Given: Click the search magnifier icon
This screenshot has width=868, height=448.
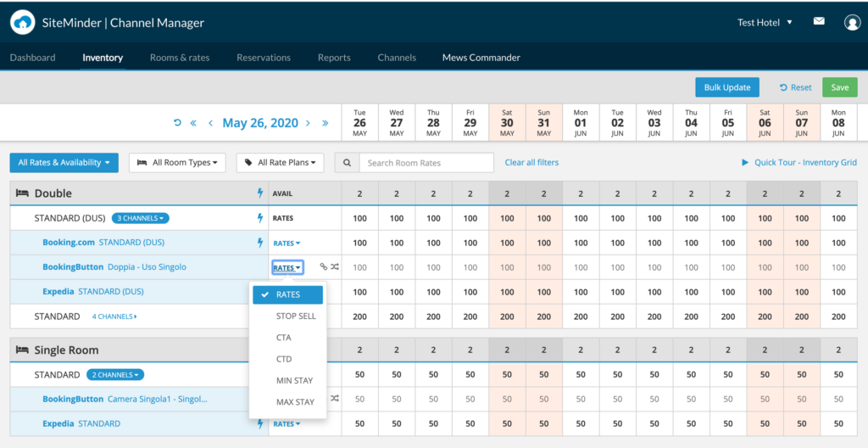Looking at the screenshot, I should (x=347, y=163).
